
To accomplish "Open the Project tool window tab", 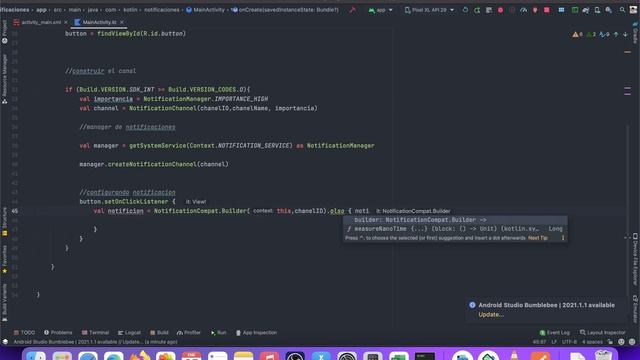I will click(4, 32).
